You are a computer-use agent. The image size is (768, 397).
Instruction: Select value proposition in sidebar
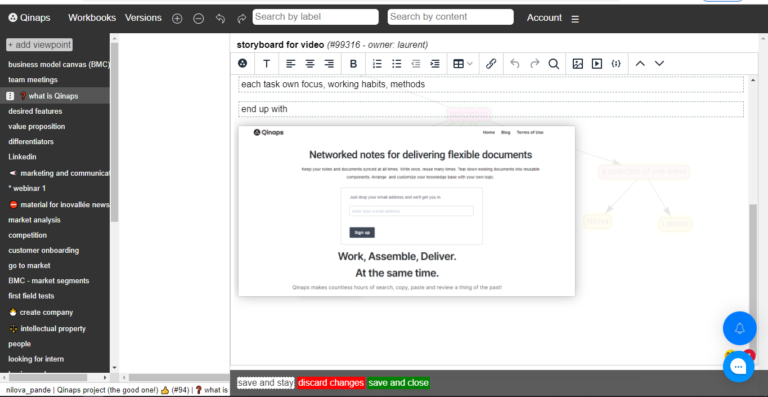(37, 127)
